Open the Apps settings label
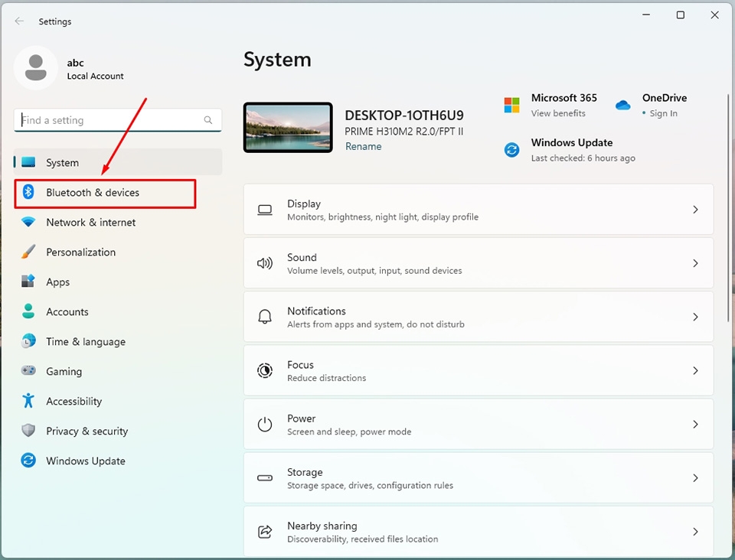This screenshot has height=560, width=735. (57, 282)
